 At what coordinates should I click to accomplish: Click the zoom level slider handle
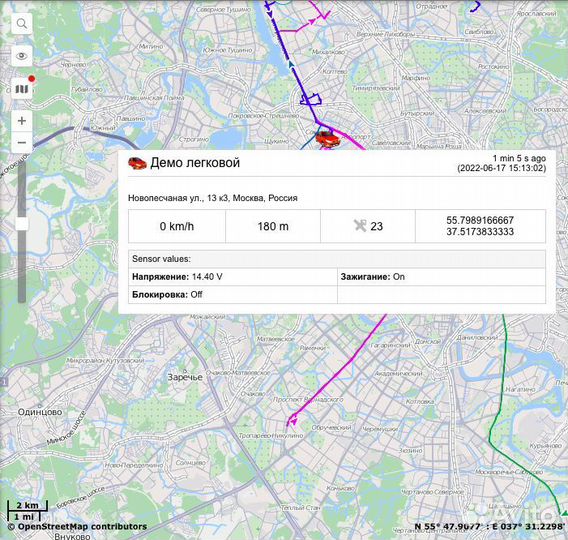click(22, 223)
